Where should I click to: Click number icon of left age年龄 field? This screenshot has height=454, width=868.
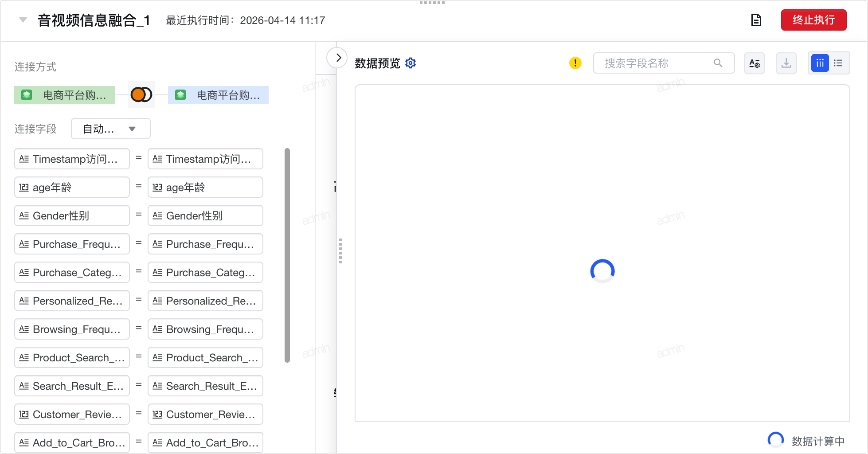[24, 187]
